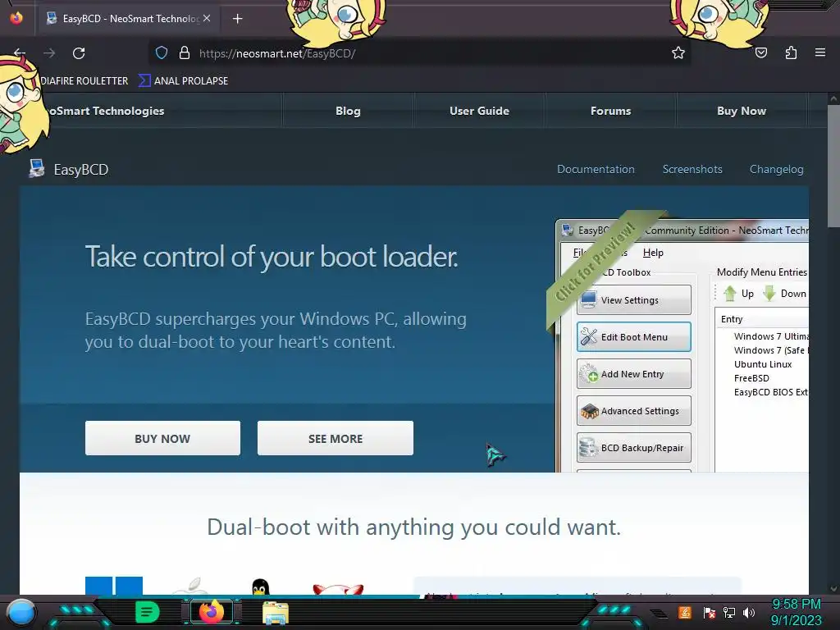The width and height of the screenshot is (840, 630).
Task: Close the EasyBCD browser tab
Action: point(207,18)
